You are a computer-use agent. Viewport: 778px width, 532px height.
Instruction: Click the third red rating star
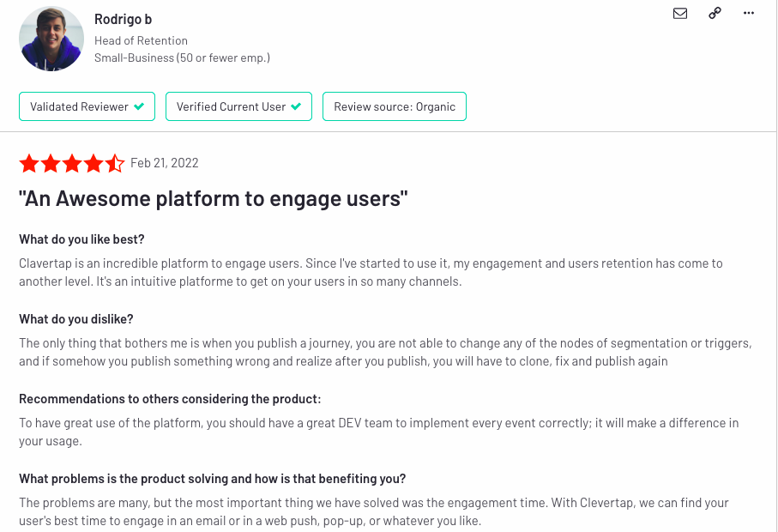(72, 163)
